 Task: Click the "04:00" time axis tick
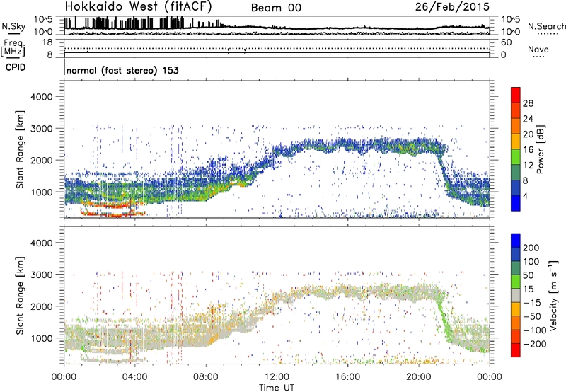click(134, 377)
